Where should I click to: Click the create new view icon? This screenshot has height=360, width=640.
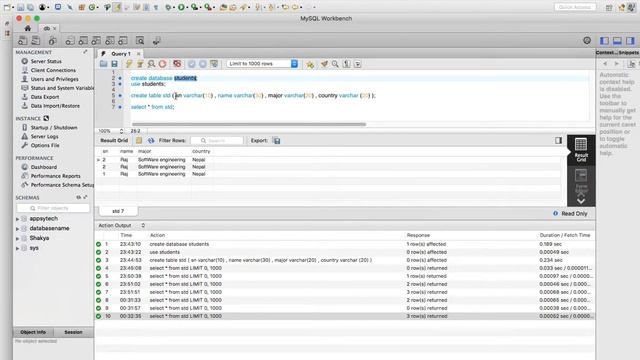pyautogui.click(x=96, y=40)
